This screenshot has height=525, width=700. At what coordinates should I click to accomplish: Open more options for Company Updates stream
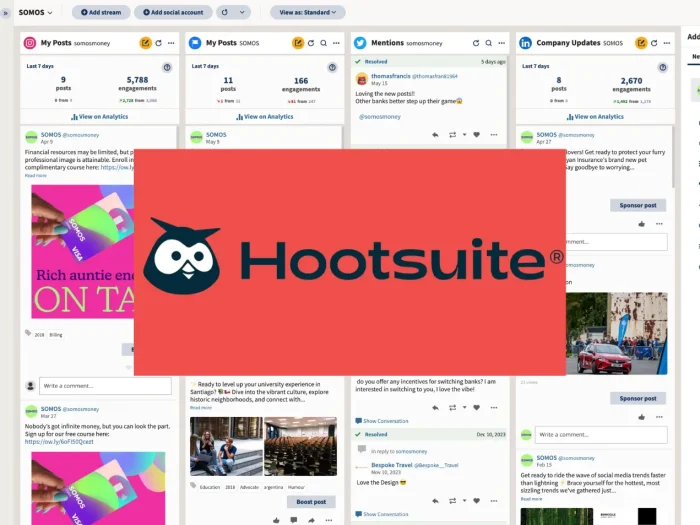tap(667, 43)
